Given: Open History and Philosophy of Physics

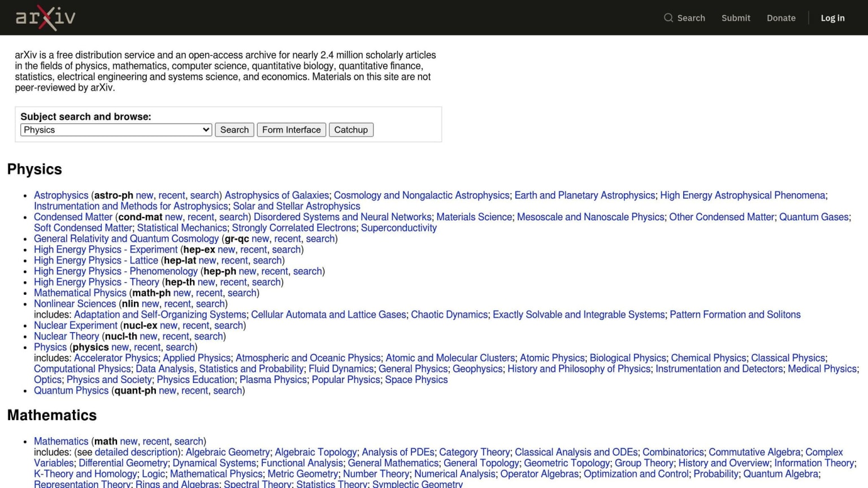Looking at the screenshot, I should pyautogui.click(x=579, y=369).
